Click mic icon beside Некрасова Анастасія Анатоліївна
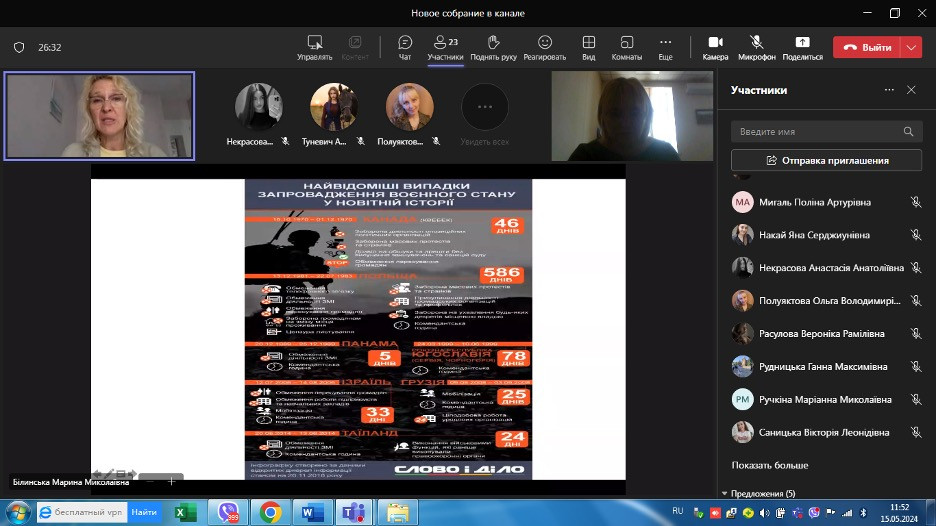Screen dimensions: 936x526 916,267
